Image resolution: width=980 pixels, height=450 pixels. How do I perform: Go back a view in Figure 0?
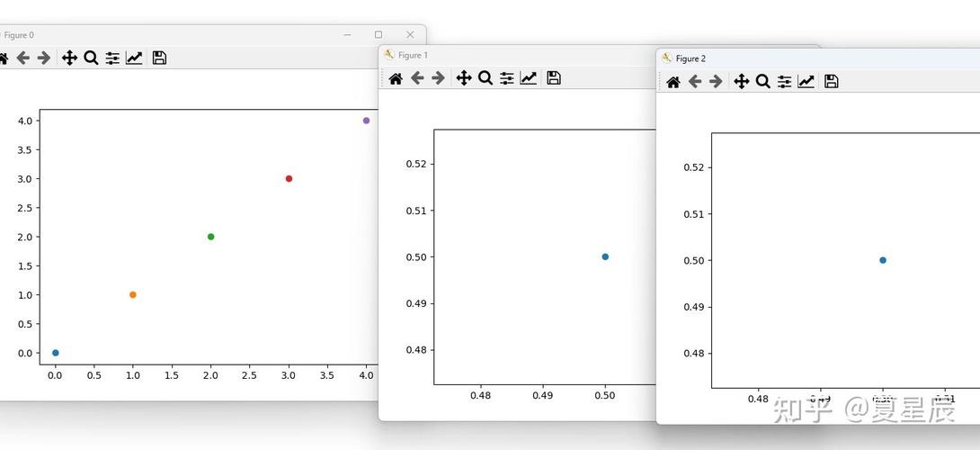[x=22, y=58]
